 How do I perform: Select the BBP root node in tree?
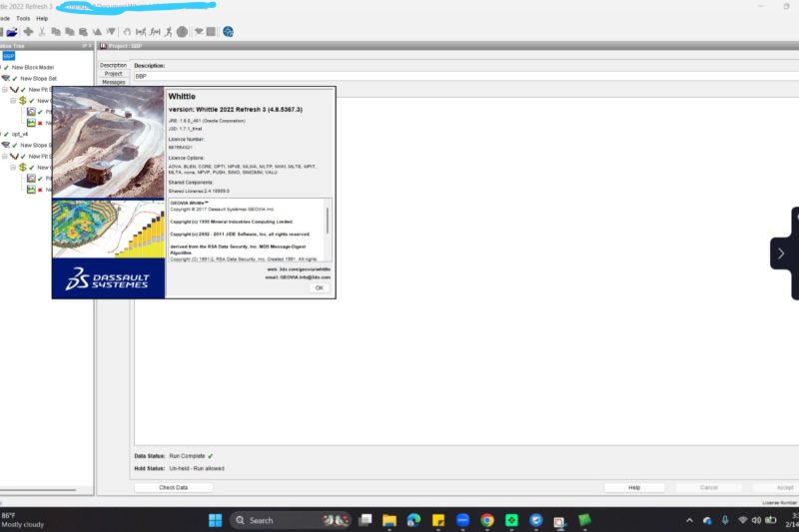pyautogui.click(x=9, y=56)
